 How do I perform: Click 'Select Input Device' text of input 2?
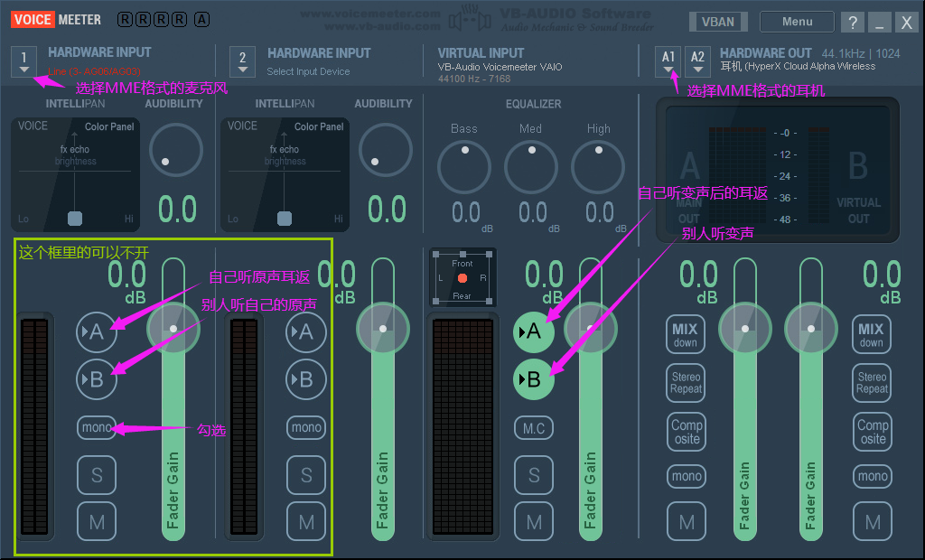[x=308, y=71]
